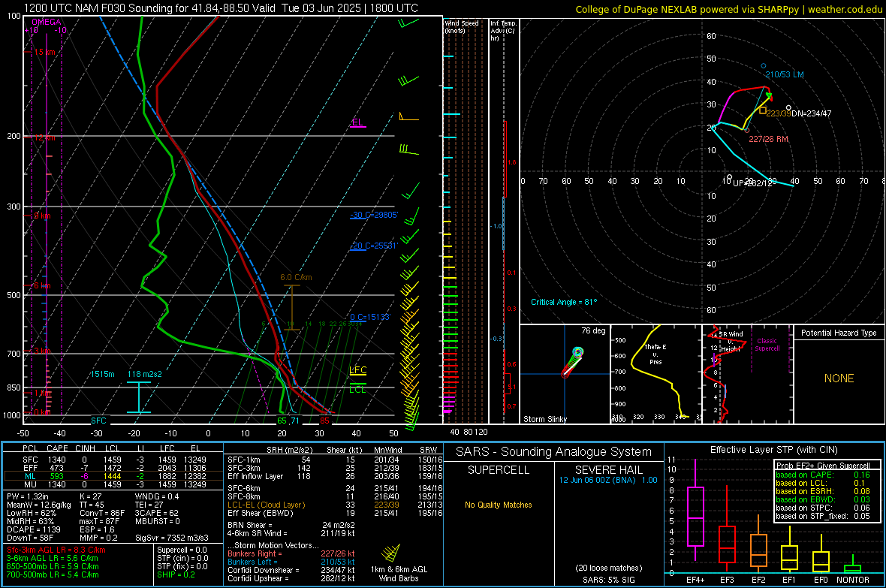Select the highlighted ML parcel row
This screenshot has width=886, height=588.
pyautogui.click(x=114, y=477)
